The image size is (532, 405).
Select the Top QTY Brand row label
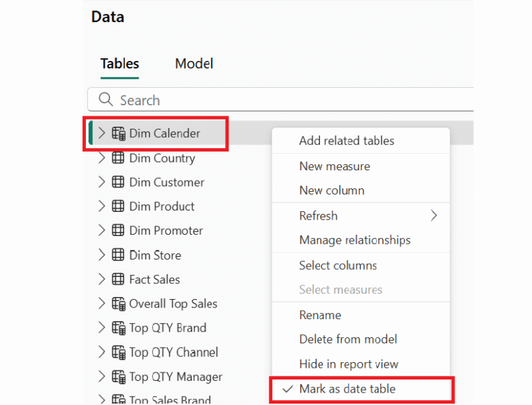point(168,328)
